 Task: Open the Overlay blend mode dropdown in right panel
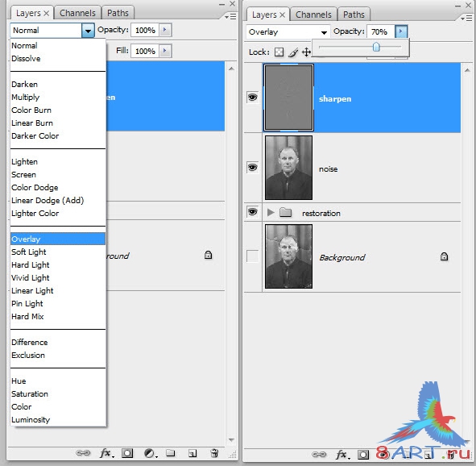288,32
